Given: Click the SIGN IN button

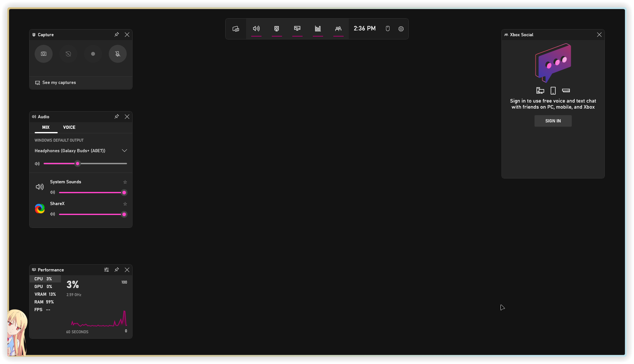Looking at the screenshot, I should pyautogui.click(x=553, y=121).
